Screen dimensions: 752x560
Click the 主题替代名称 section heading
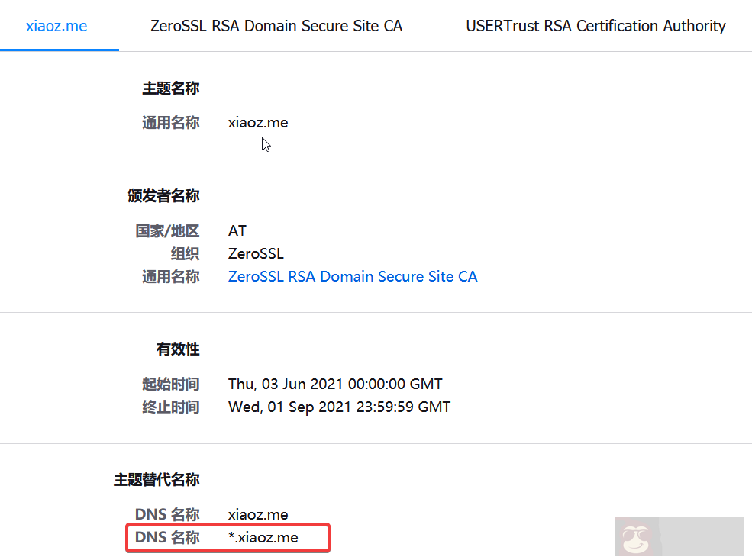[x=157, y=480]
